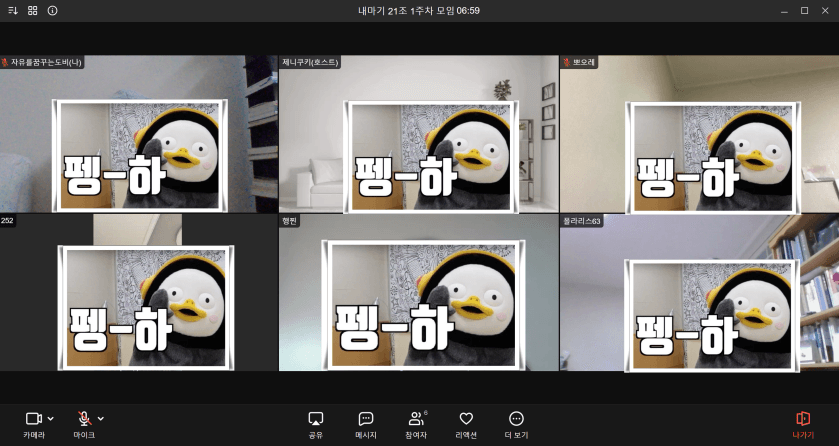Click the sort participants icon
The height and width of the screenshot is (446, 839).
click(x=13, y=11)
